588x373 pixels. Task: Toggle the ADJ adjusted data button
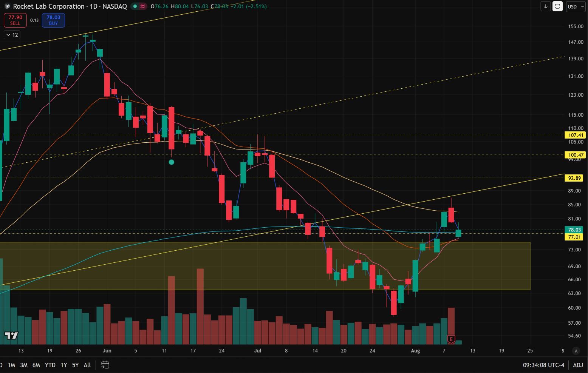tap(578, 365)
